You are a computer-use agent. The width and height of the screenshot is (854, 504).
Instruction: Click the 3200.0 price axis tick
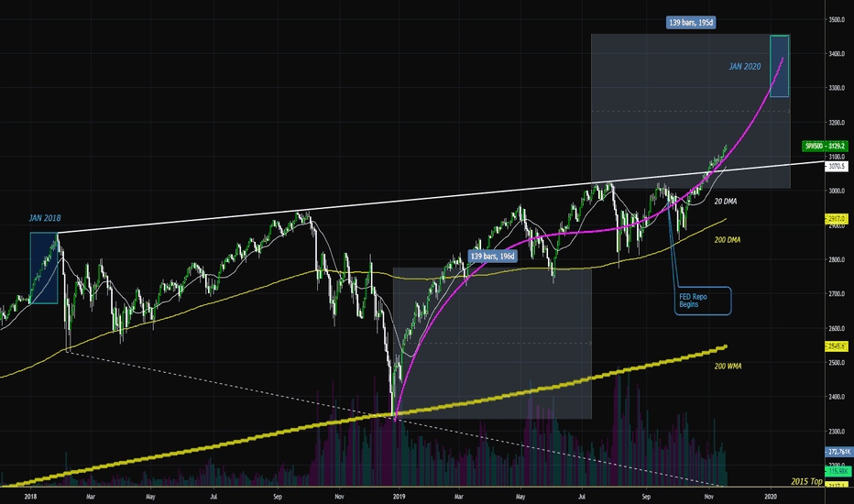837,123
